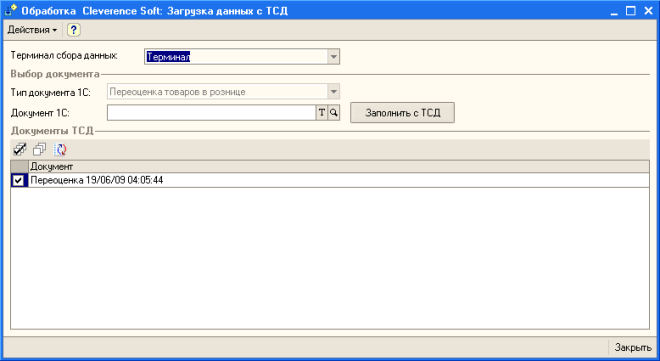Image resolution: width=660 pixels, height=361 pixels.
Task: Expand the Терминал сбора данных dropdown arrow
Action: tap(333, 56)
